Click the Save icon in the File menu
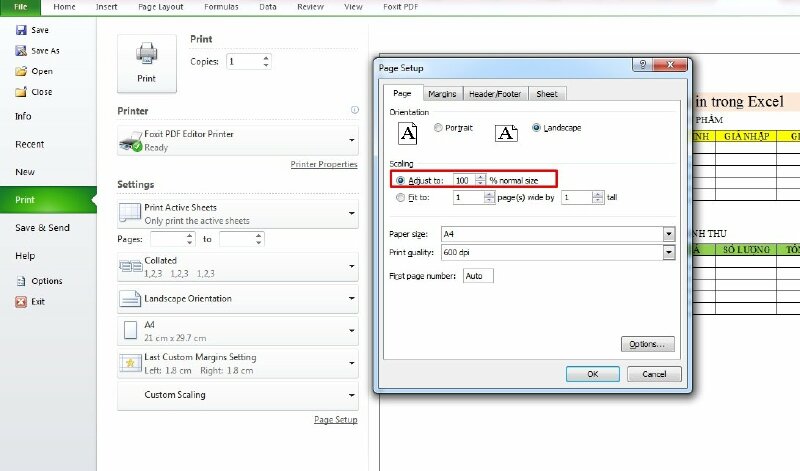Image resolution: width=800 pixels, height=471 pixels. point(21,30)
